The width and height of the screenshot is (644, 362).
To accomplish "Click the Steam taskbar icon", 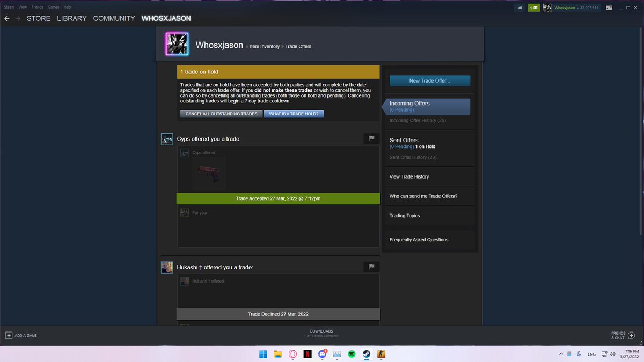I will pos(366,354).
